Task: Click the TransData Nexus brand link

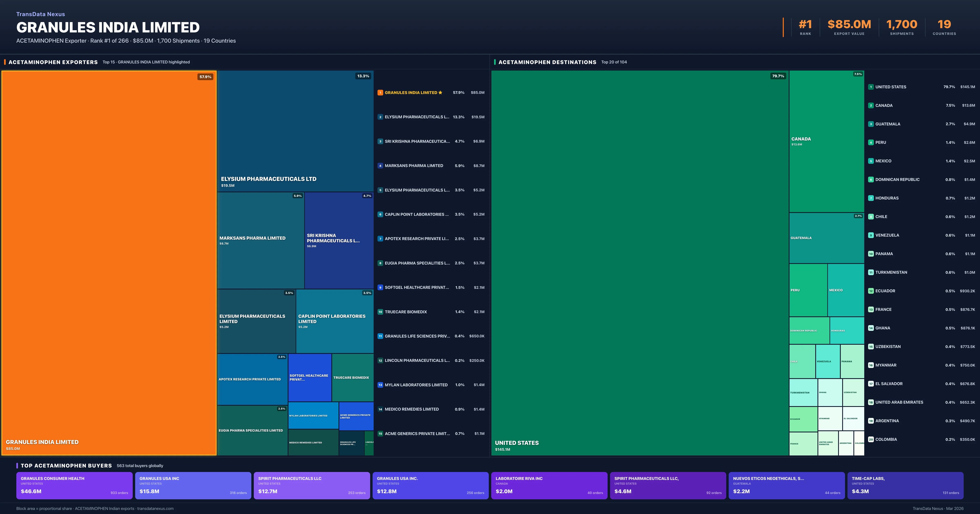Action: 41,14
